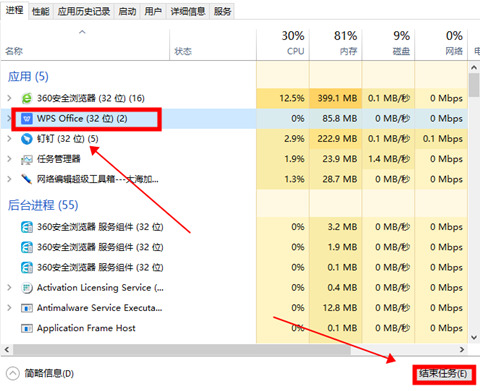Image resolution: width=480 pixels, height=391 pixels.
Task: Open the 详细信息 tab
Action: 188,12
